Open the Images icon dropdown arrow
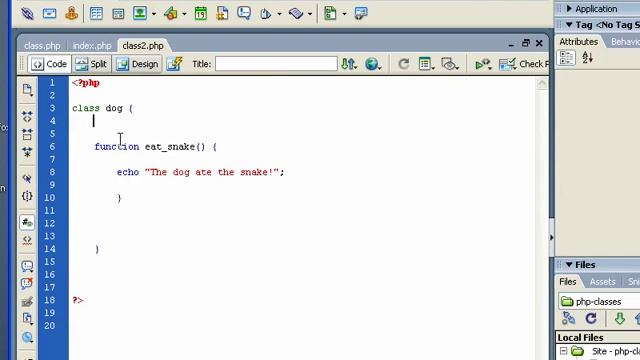Image resolution: width=640 pixels, height=360 pixels. click(154, 14)
